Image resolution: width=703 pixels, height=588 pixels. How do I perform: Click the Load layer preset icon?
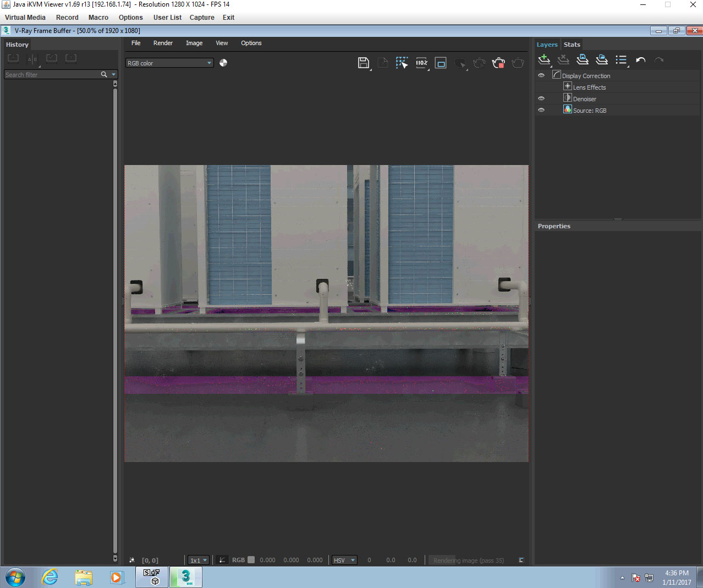(x=602, y=59)
